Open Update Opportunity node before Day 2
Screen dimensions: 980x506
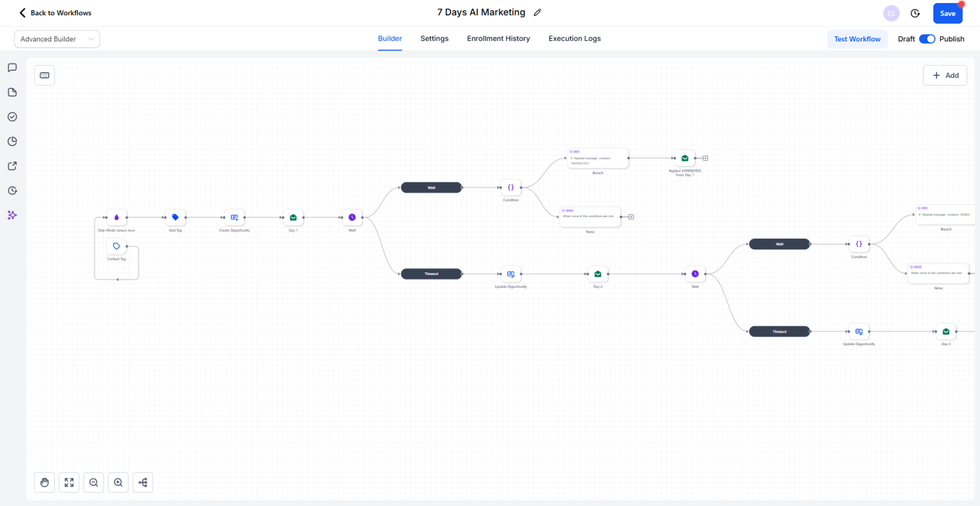511,274
